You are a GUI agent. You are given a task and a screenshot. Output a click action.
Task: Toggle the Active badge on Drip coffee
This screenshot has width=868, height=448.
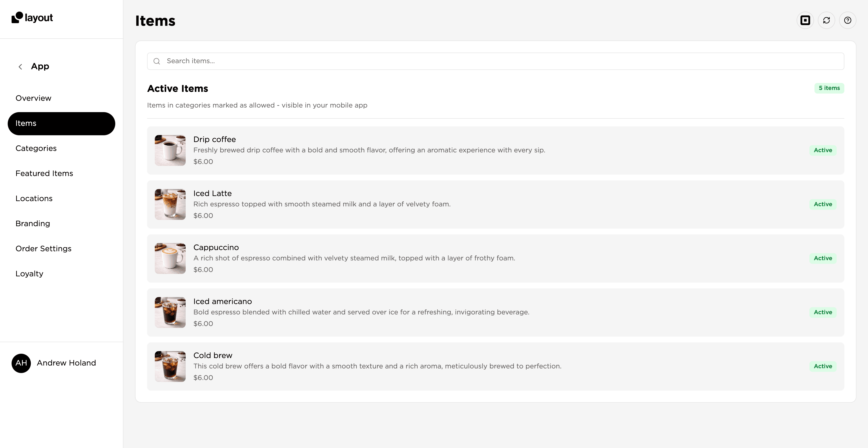pyautogui.click(x=823, y=150)
